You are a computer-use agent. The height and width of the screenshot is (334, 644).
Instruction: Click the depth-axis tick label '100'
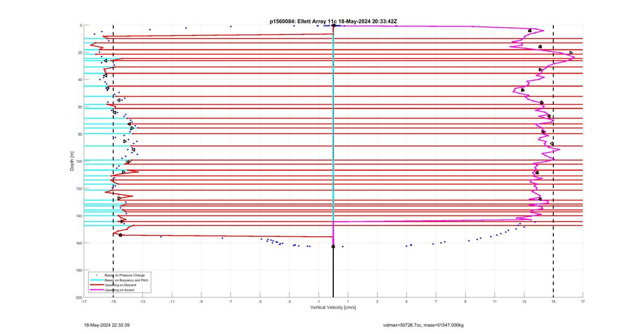point(78,161)
